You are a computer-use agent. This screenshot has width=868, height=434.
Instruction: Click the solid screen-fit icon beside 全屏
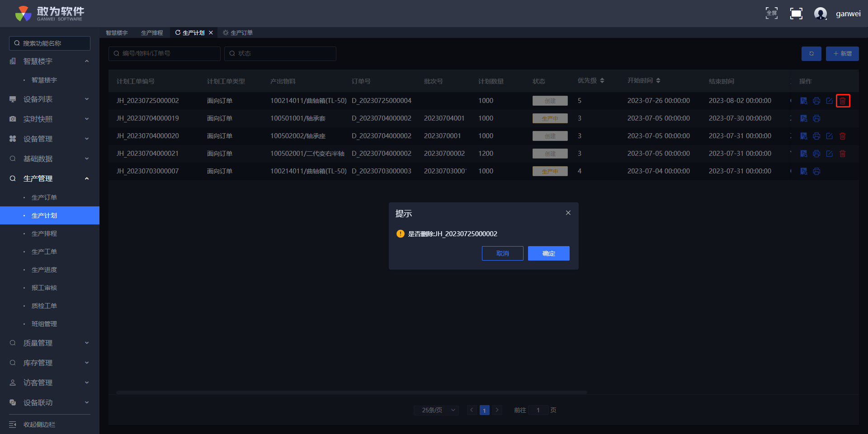[x=796, y=14]
